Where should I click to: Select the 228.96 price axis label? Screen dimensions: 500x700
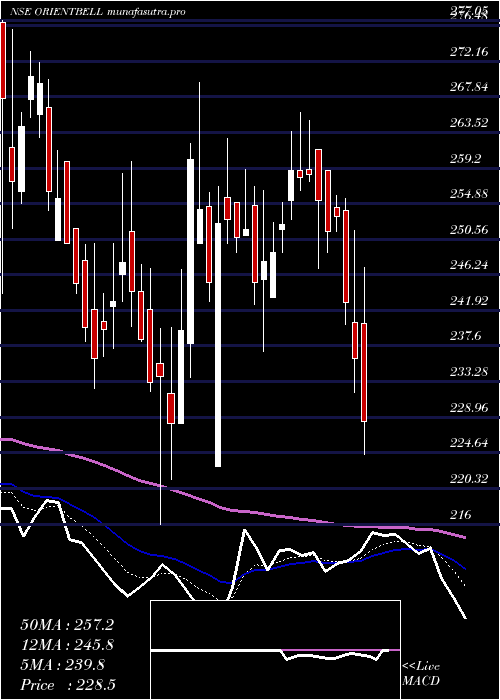469,408
